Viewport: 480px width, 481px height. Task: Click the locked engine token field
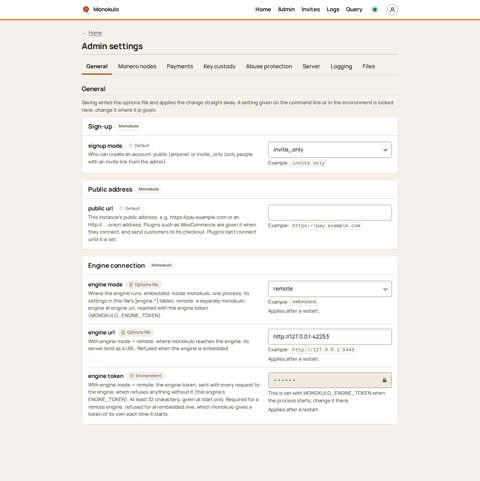330,380
